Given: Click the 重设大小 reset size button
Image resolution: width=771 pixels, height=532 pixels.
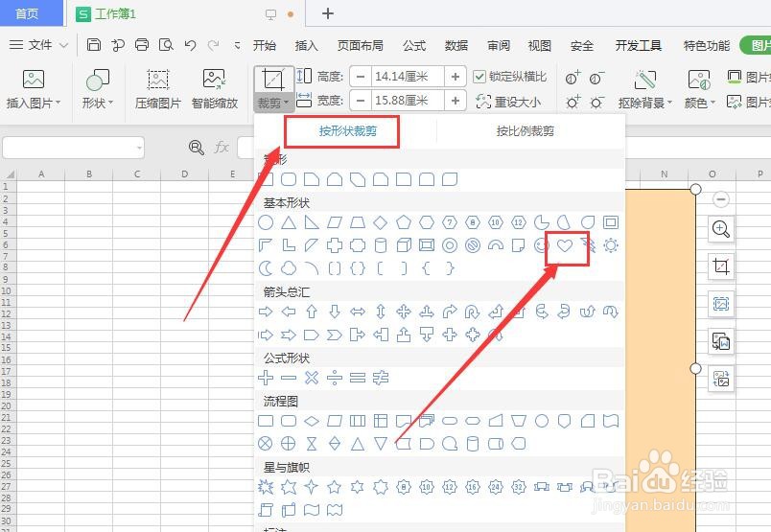Looking at the screenshot, I should (x=508, y=102).
